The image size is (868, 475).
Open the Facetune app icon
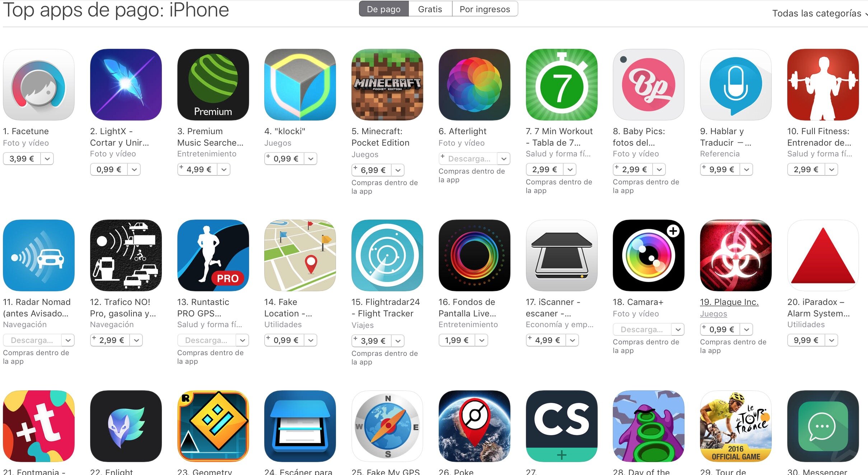pyautogui.click(x=39, y=85)
